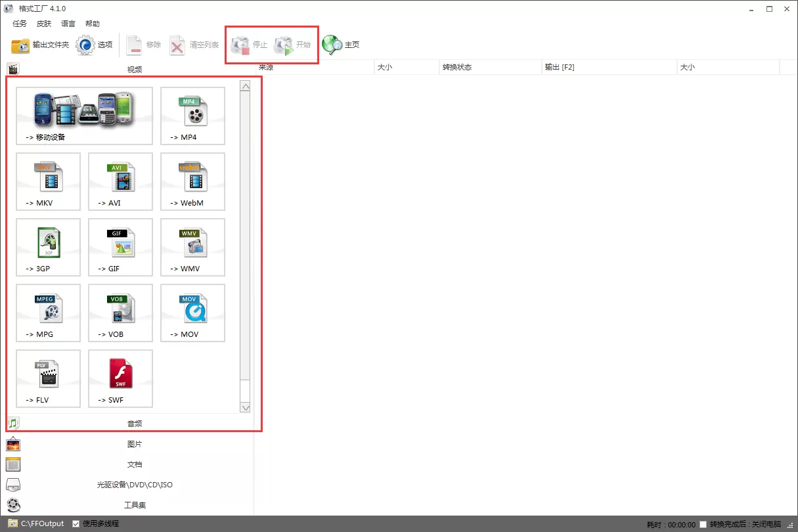Select the MKV conversion icon
This screenshot has width=798, height=532.
(48, 181)
